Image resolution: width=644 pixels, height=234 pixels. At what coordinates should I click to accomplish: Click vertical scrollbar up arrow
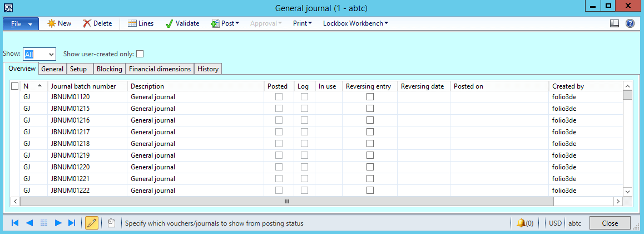point(627,86)
